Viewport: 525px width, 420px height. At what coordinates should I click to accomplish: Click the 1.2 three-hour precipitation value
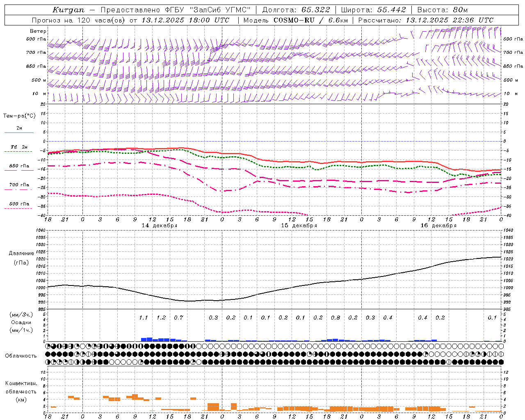click(x=161, y=318)
